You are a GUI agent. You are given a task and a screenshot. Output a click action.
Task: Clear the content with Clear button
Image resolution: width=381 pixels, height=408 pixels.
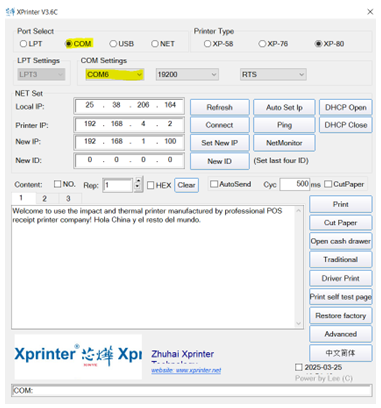pos(186,185)
